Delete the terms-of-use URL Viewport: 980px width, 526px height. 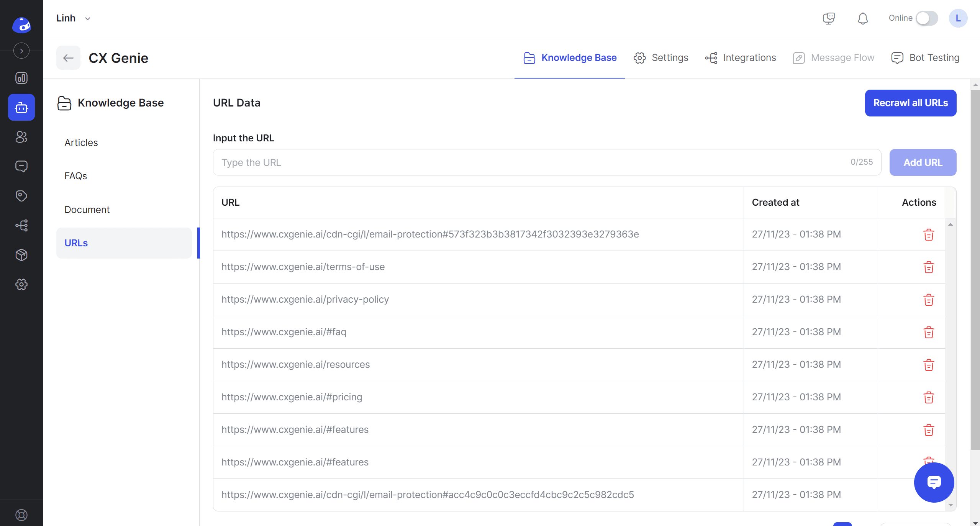click(x=928, y=267)
